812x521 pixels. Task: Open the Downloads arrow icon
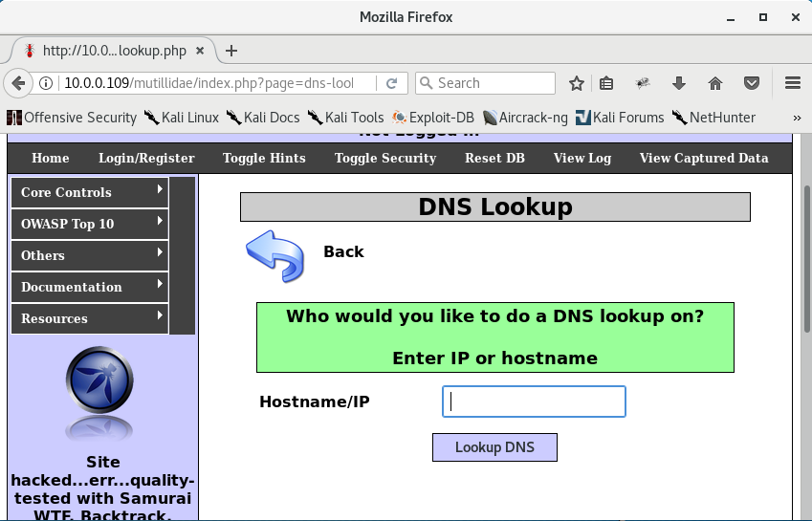point(679,83)
